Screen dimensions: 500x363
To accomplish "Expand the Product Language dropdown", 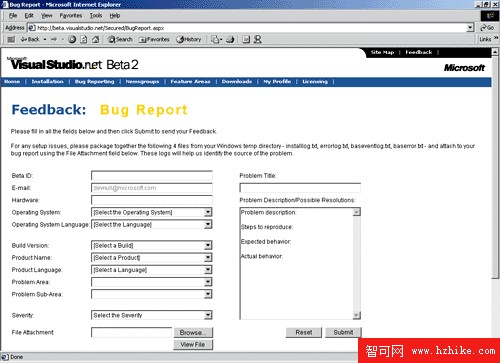I will tap(208, 270).
